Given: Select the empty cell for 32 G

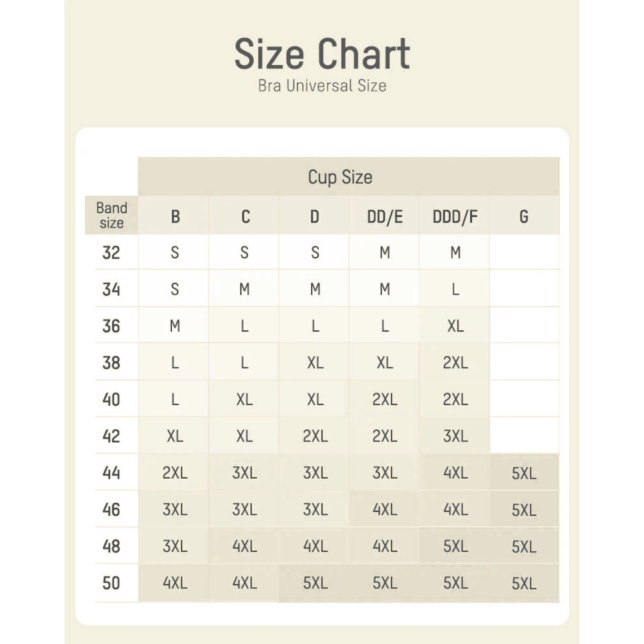Looking at the screenshot, I should 524,252.
